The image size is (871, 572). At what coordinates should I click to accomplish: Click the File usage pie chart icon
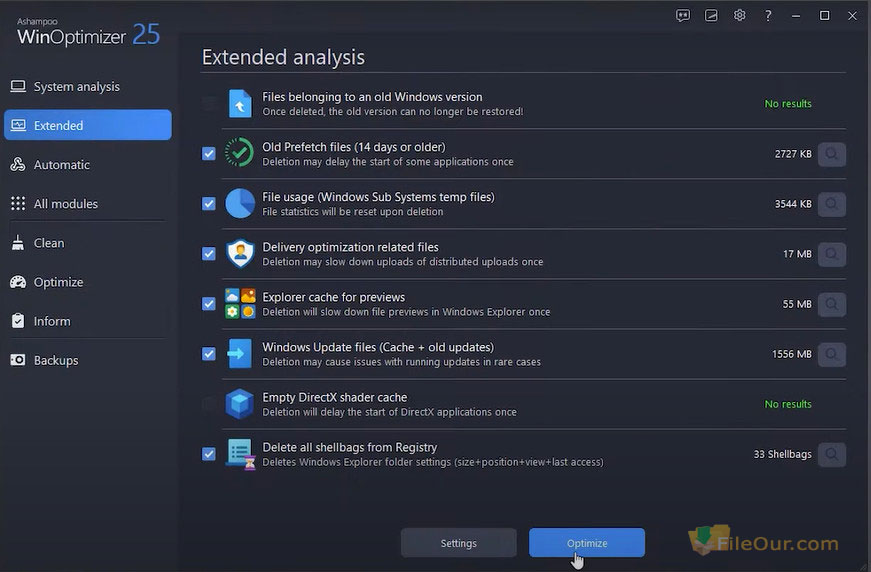240,203
